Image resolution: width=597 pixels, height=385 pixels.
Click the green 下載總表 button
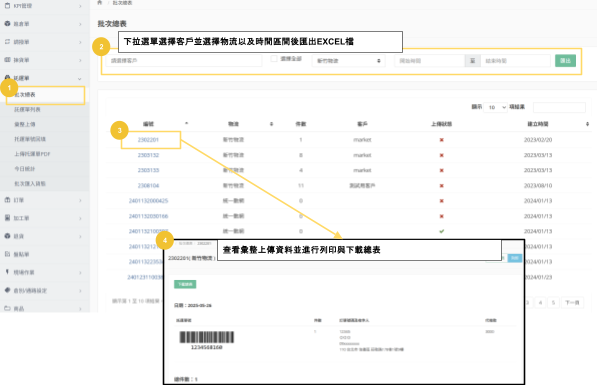(185, 284)
